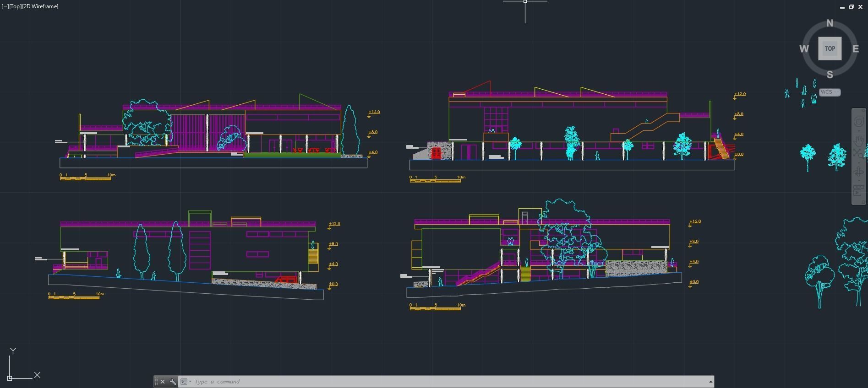Image resolution: width=868 pixels, height=388 pixels.
Task: Click the S compass letter on ViewCube
Action: pyautogui.click(x=830, y=75)
